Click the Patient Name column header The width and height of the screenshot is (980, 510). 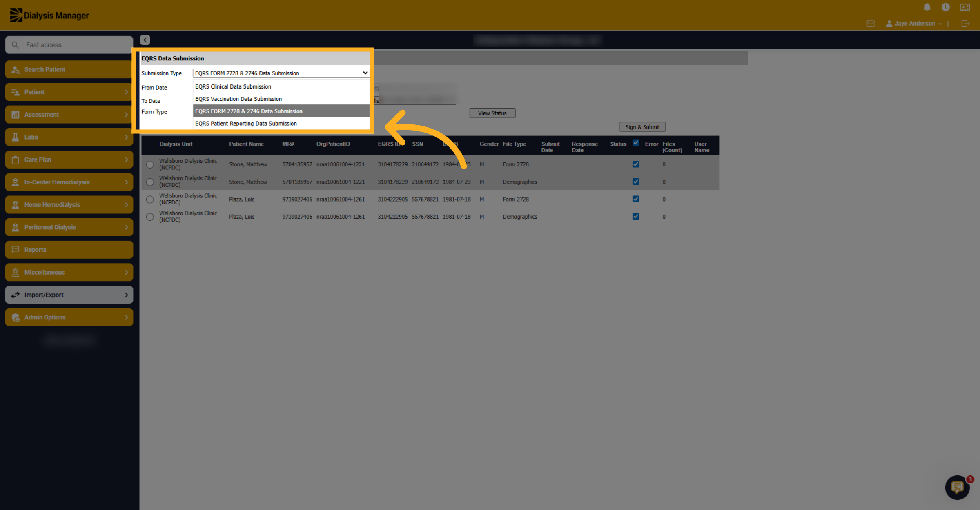(x=246, y=144)
